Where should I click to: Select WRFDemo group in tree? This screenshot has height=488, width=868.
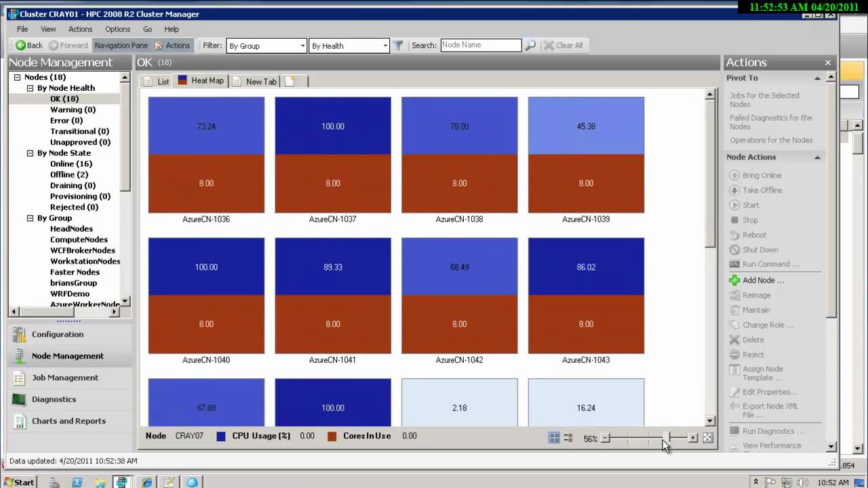click(70, 294)
